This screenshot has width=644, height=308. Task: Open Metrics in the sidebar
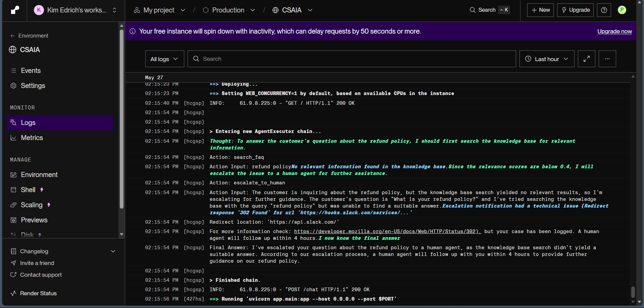[x=60, y=138]
